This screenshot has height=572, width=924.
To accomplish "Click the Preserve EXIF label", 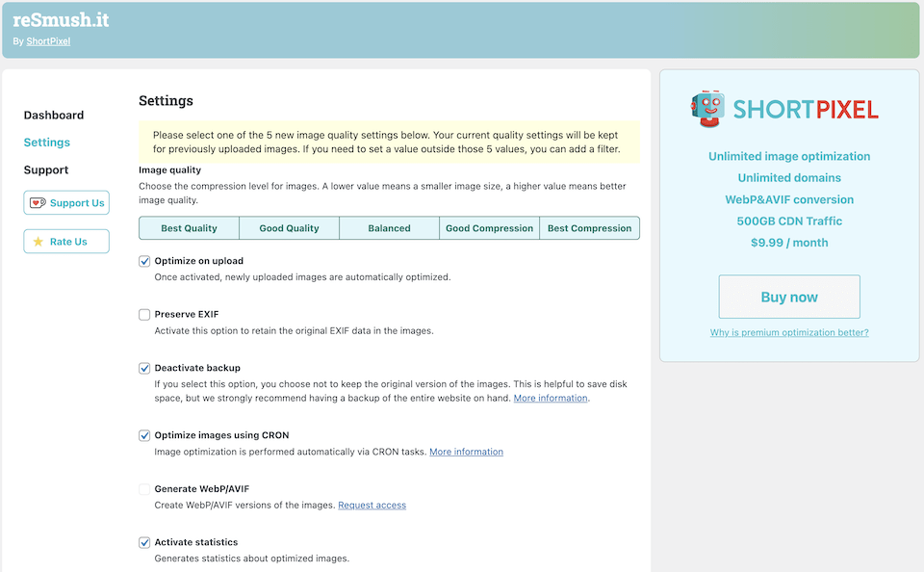I will click(186, 314).
